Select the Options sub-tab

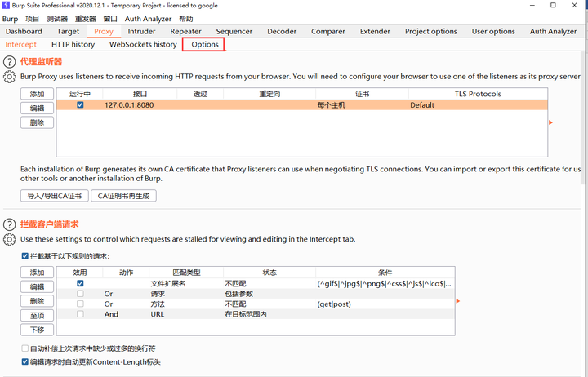coord(205,44)
